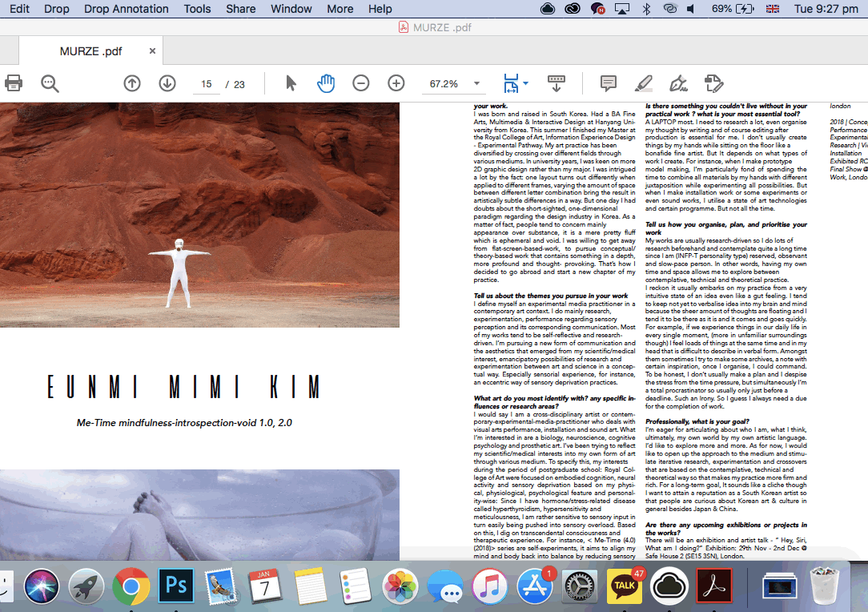Open the Edit menu
The height and width of the screenshot is (612, 868).
pyautogui.click(x=19, y=9)
